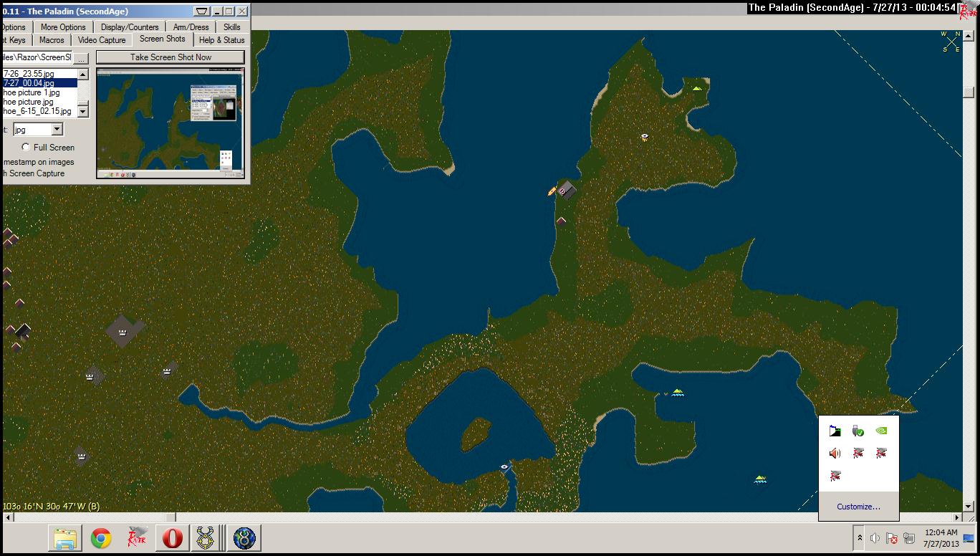Screen dimensions: 980x556
Task: Click the Action Center flag tray icon
Action: (x=835, y=431)
